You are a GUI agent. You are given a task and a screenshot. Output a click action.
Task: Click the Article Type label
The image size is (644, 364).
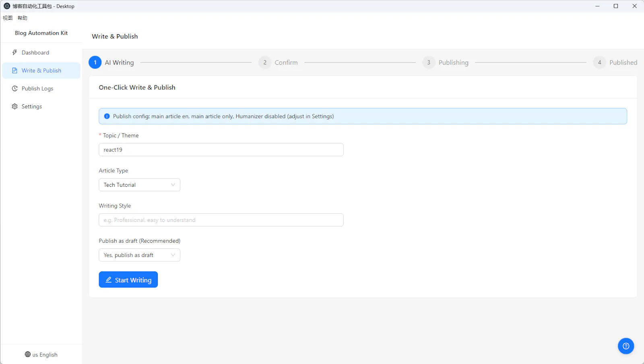coord(114,171)
